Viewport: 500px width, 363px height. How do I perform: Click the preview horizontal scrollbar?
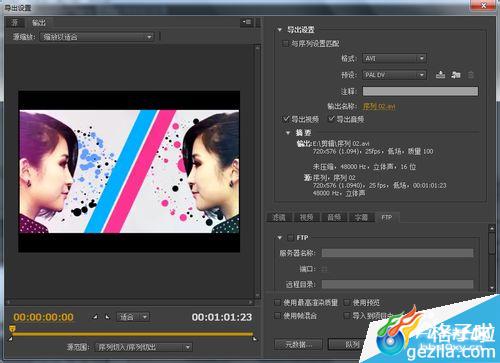point(130,302)
